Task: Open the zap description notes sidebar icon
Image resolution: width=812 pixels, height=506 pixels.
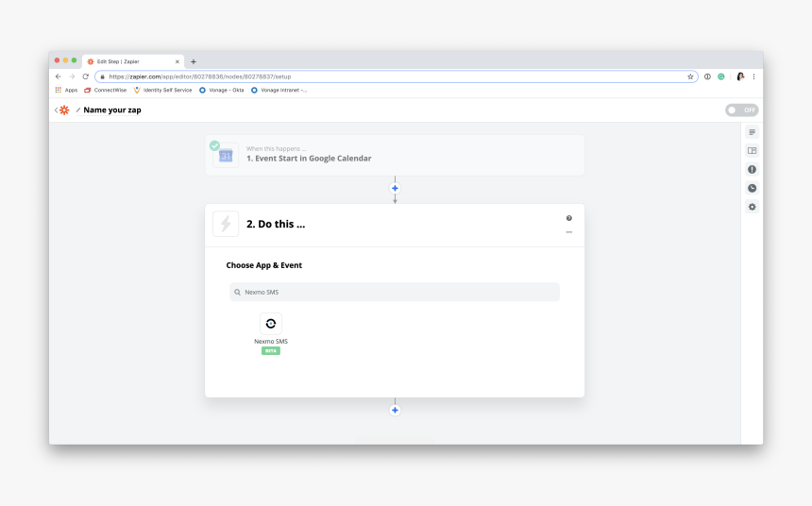Action: point(752,132)
